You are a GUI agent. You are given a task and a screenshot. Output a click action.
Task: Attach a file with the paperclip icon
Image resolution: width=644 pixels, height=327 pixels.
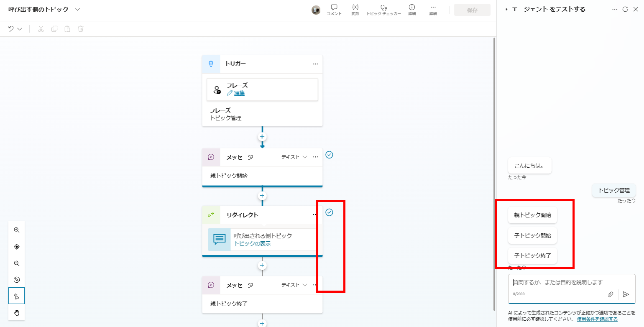click(x=611, y=294)
